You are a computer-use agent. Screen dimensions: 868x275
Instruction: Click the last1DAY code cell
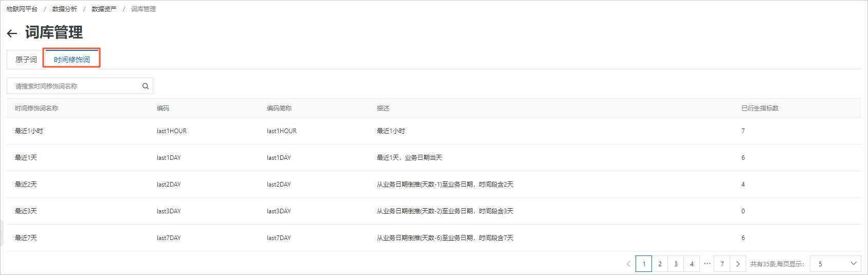[x=169, y=158]
